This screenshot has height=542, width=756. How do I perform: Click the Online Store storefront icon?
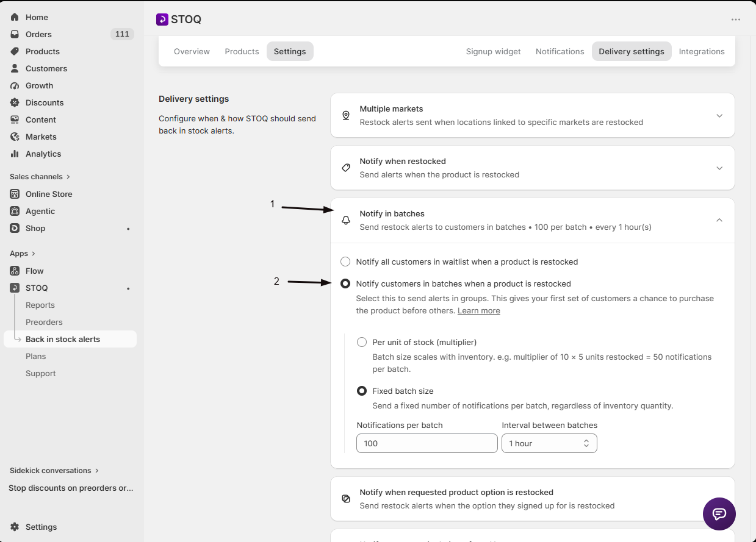pos(15,194)
